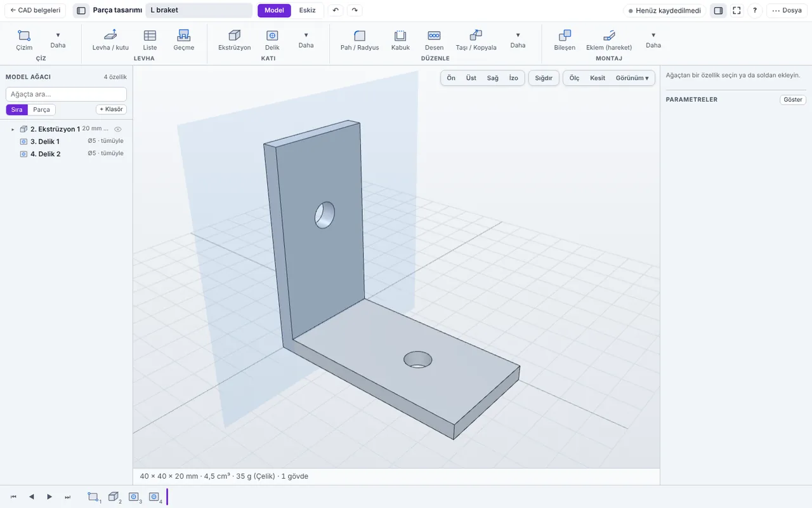Select the Delik hole tool
Image resolution: width=812 pixels, height=508 pixels.
[272, 40]
